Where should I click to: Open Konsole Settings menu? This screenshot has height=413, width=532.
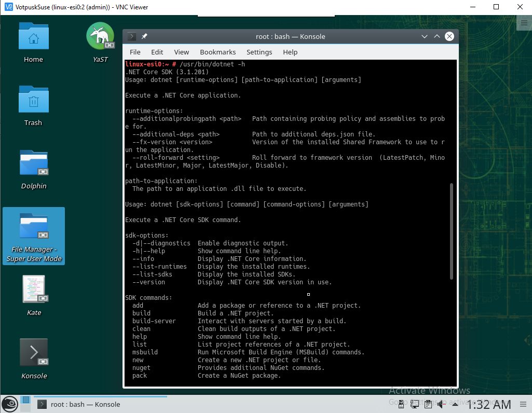coord(259,52)
